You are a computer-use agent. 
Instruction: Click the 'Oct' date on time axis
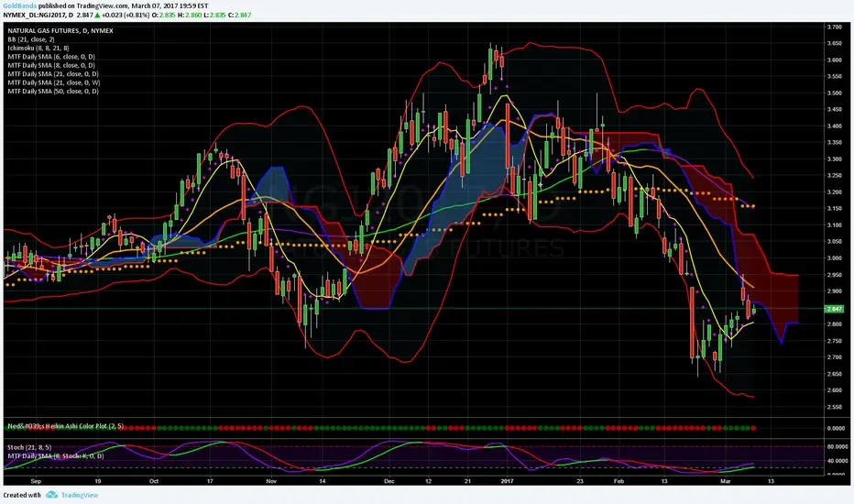pos(154,481)
